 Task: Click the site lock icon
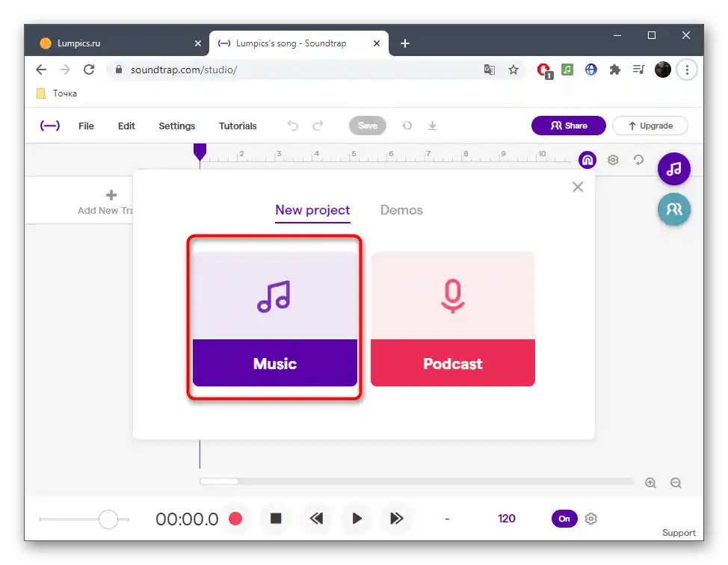tap(119, 70)
